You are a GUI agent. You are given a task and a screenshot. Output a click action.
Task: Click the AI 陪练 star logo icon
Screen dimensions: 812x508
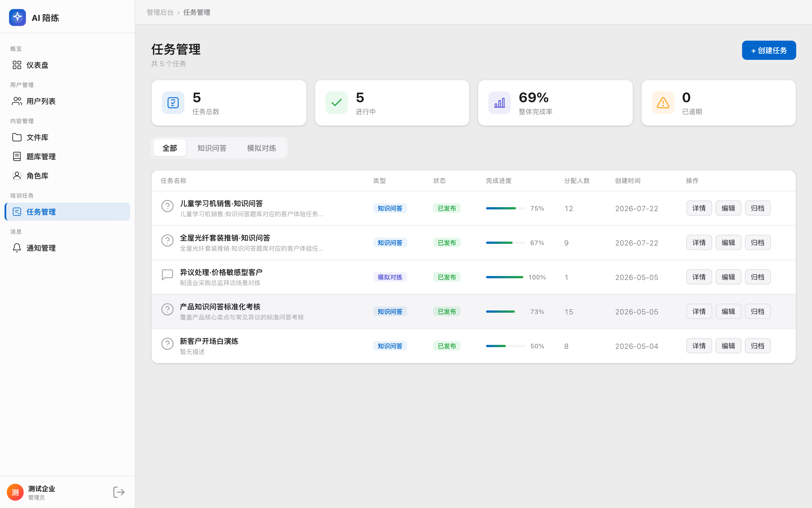pyautogui.click(x=17, y=17)
